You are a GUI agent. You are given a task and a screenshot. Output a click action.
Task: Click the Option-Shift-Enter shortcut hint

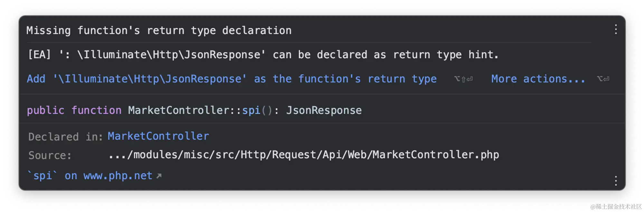463,79
